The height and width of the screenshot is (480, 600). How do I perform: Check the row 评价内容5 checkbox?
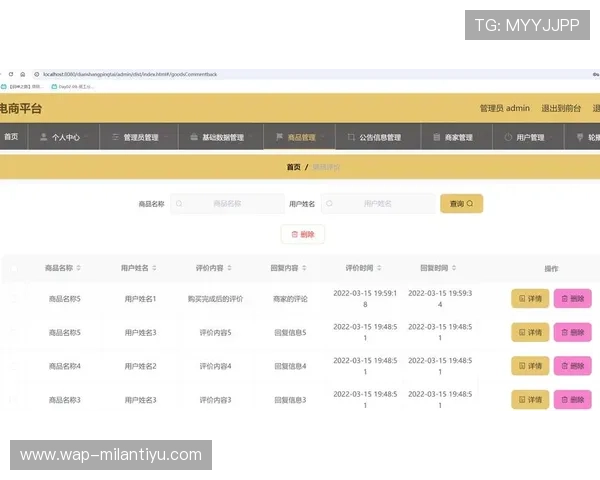(x=14, y=332)
